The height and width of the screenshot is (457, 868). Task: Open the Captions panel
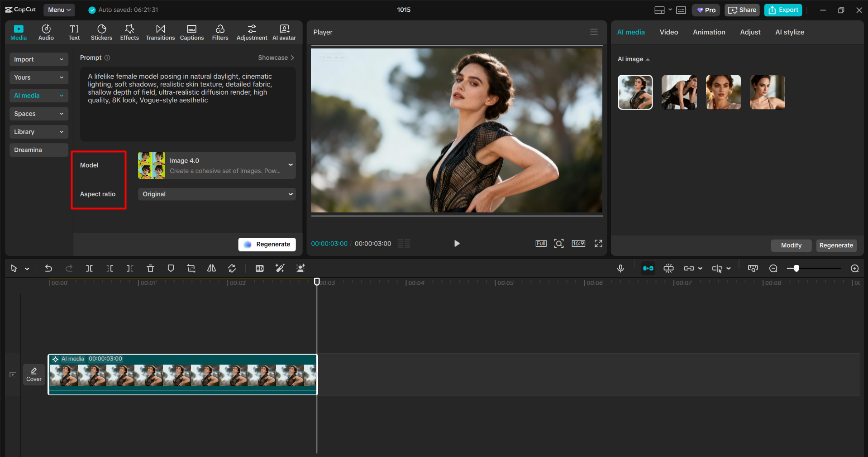pos(191,32)
